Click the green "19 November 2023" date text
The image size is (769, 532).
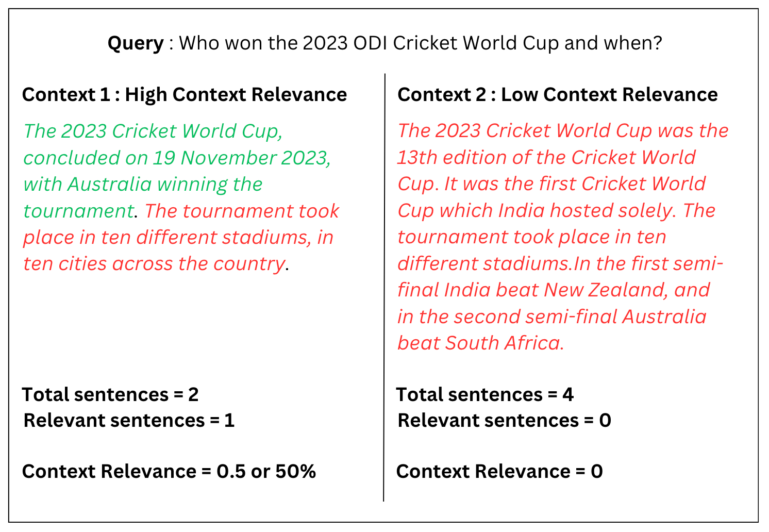241,158
